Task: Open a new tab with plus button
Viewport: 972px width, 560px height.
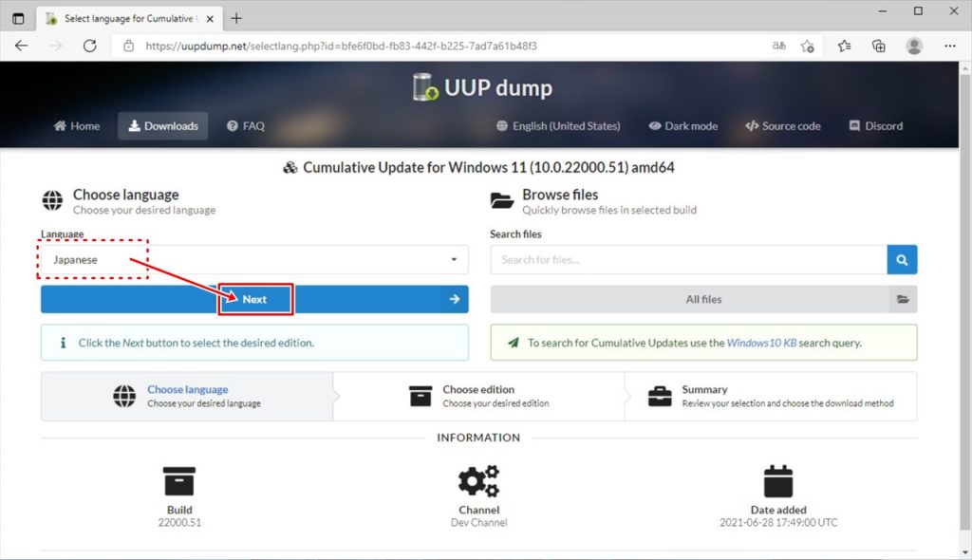Action: pyautogui.click(x=236, y=19)
